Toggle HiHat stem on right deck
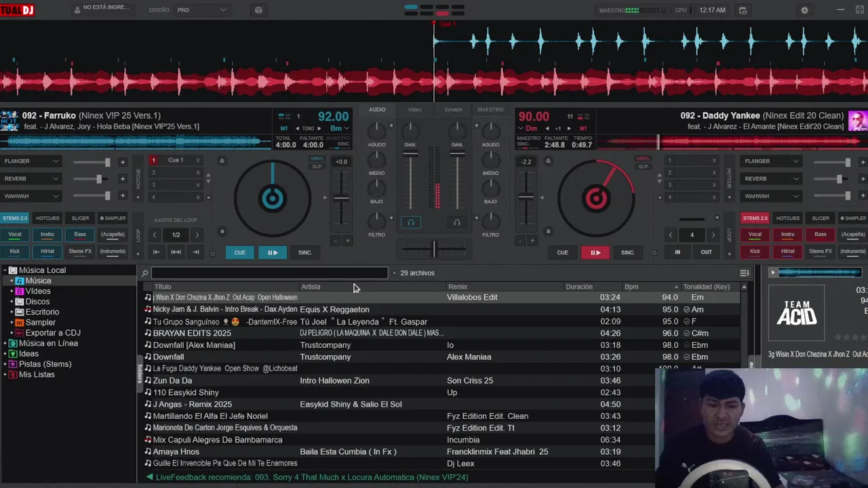Screen dimensions: 868x488 tap(787, 251)
